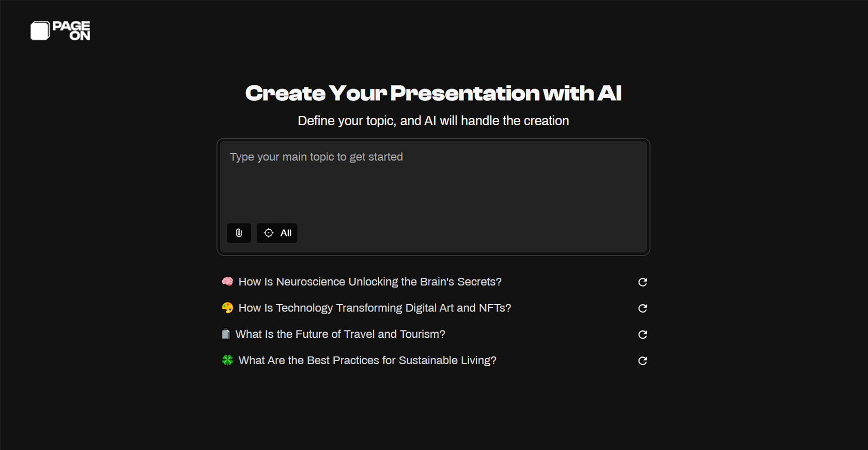The image size is (868, 450).
Task: Expand the topic focus selector labeled All
Action: pyautogui.click(x=277, y=233)
